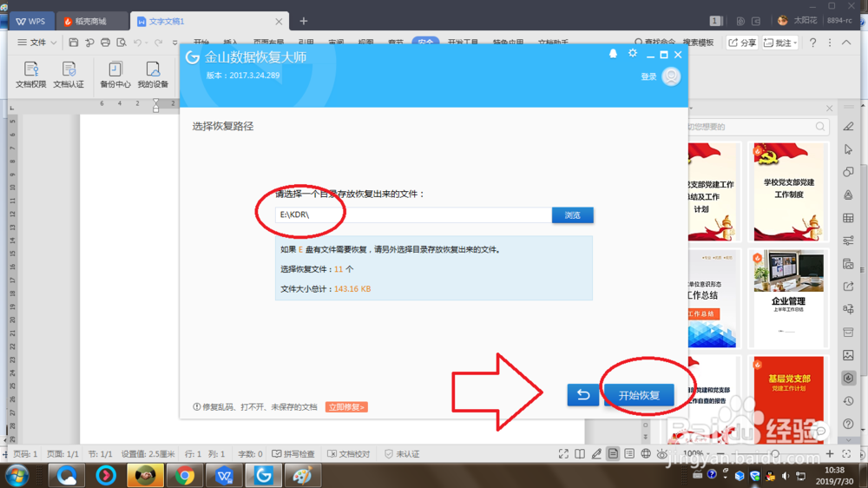Click the redo arrow in WPS
The height and width of the screenshot is (488, 868).
coord(158,42)
